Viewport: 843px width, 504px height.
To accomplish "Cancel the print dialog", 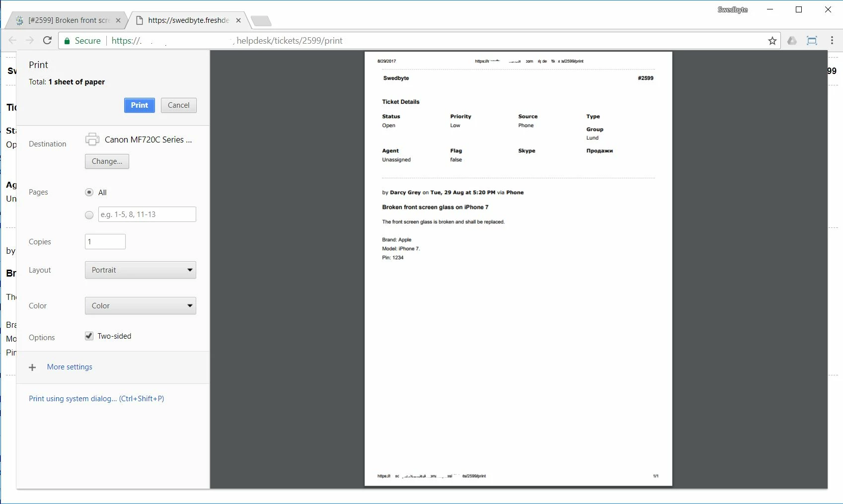I will (x=179, y=105).
